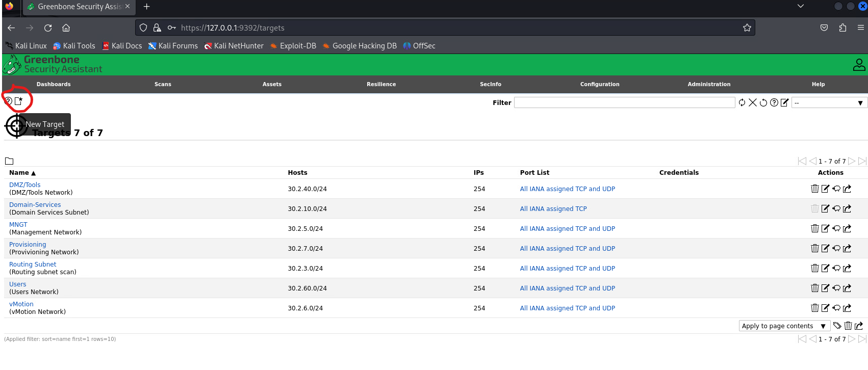868x370 pixels.
Task: Toggle the folder icon above Name column
Action: pyautogui.click(x=9, y=161)
